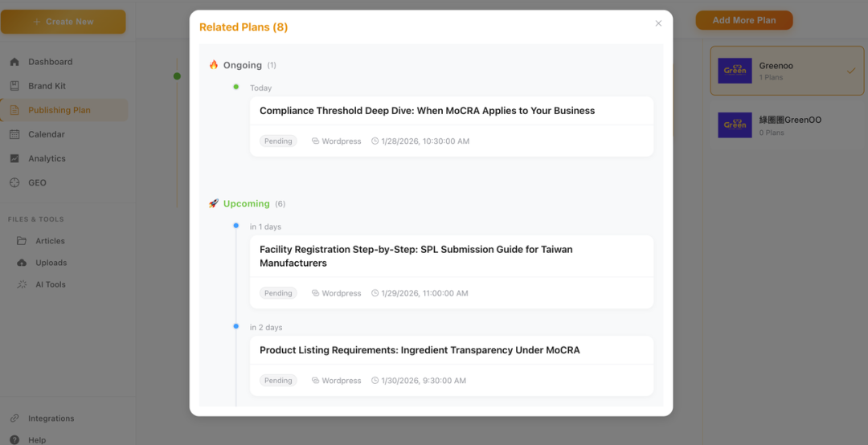Click the Brand Kit sidebar icon
The width and height of the screenshot is (868, 445).
tap(14, 86)
